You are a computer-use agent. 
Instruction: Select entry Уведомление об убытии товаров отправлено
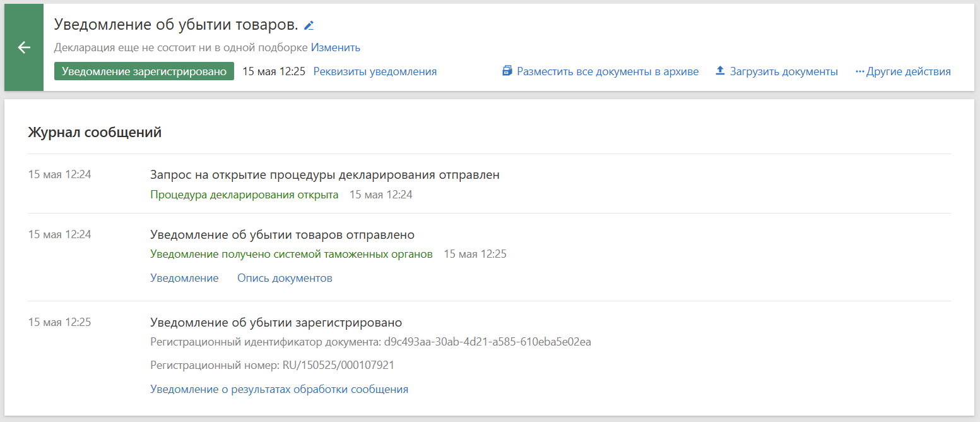click(282, 235)
